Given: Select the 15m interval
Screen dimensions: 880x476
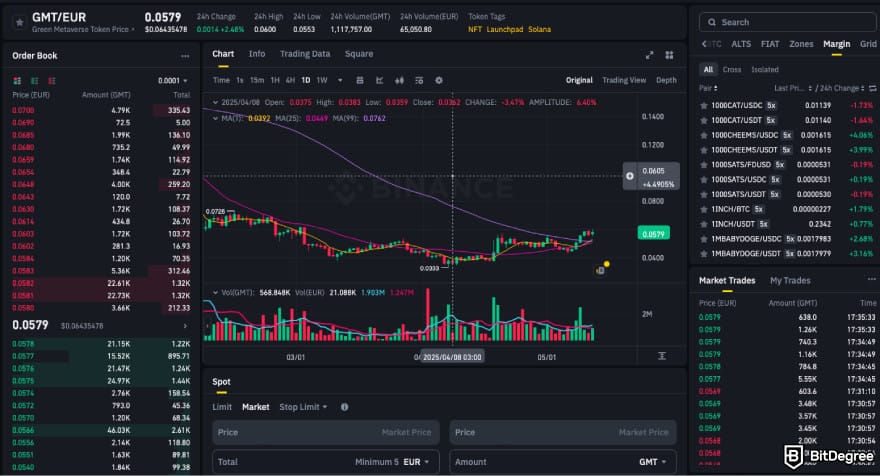Looking at the screenshot, I should (257, 80).
